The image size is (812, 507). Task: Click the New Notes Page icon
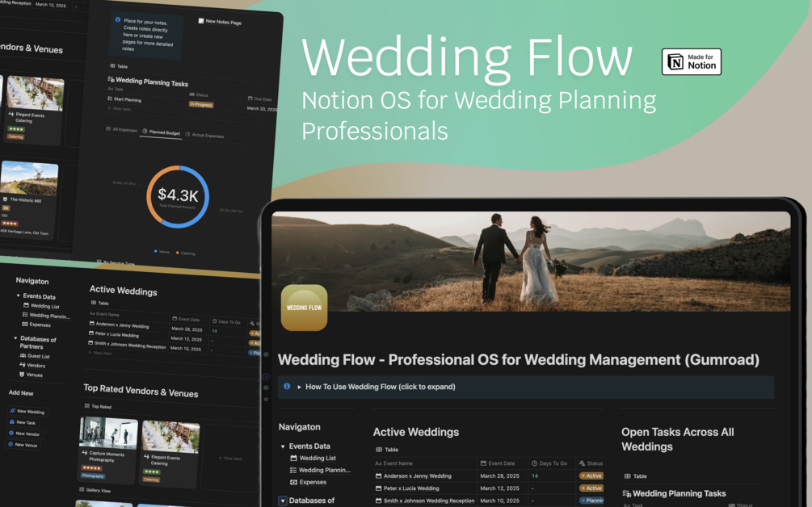(200, 21)
